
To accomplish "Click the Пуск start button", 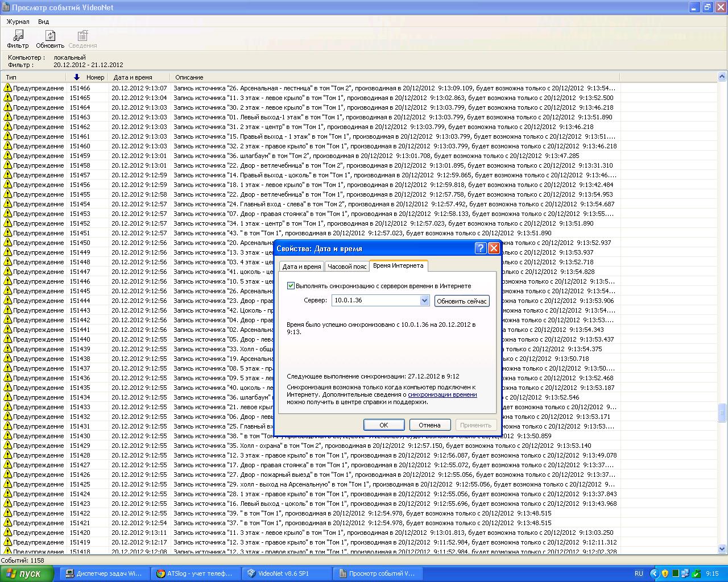I will click(x=27, y=573).
